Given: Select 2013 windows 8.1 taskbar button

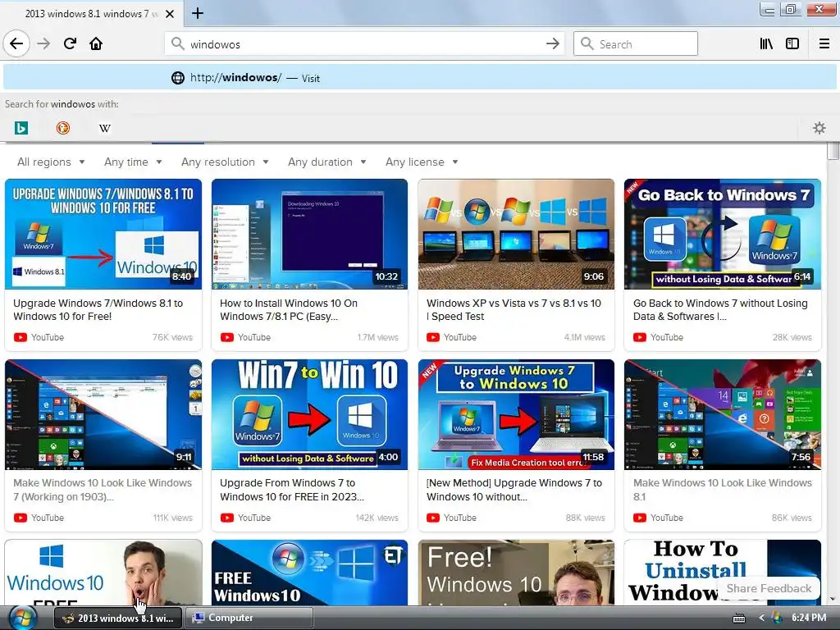Looking at the screenshot, I should 118,618.
